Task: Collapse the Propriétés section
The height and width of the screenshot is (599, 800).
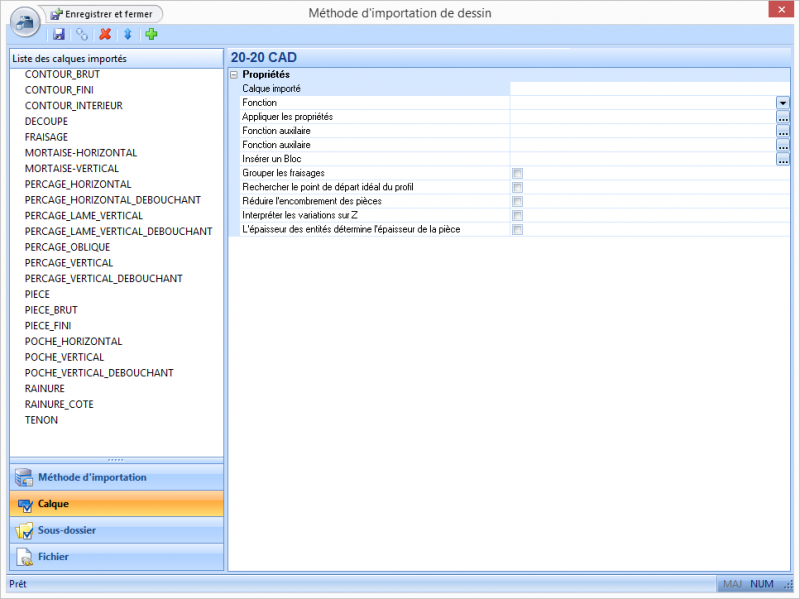Action: coord(234,75)
